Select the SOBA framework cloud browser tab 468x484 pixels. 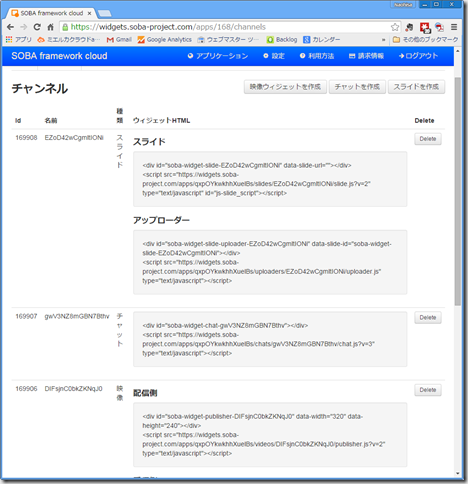coord(51,13)
